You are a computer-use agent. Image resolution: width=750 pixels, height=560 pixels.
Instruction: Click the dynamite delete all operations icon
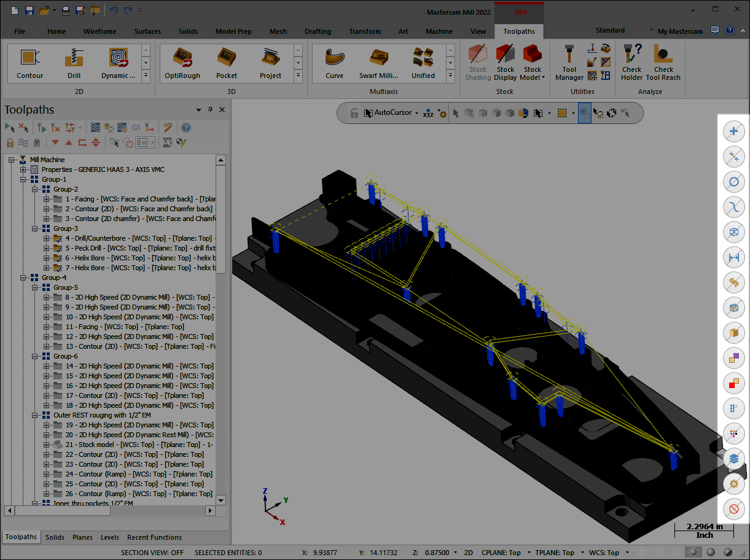tap(168, 128)
